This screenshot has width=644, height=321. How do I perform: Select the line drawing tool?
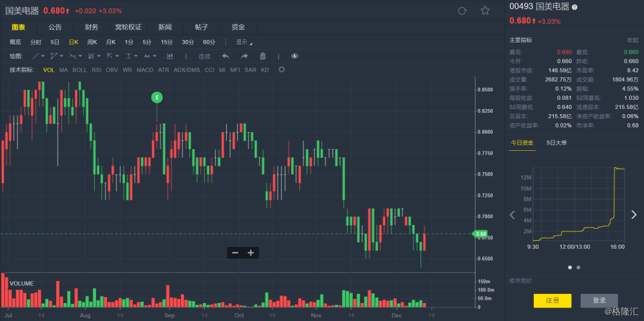point(36,56)
